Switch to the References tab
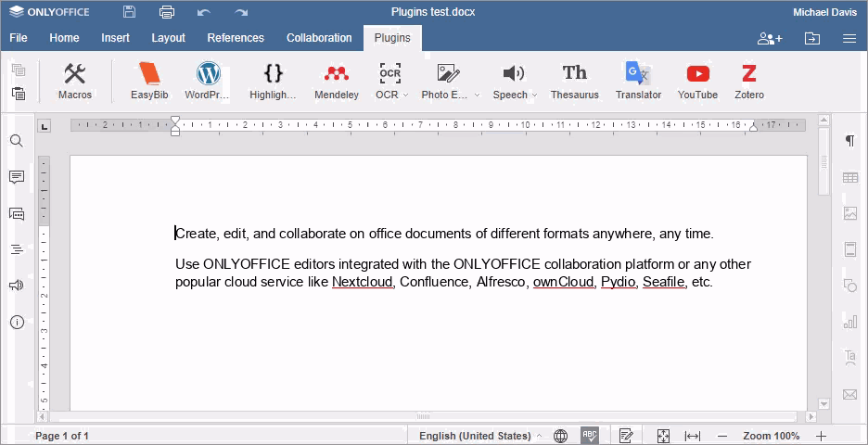The image size is (868, 445). (x=236, y=38)
